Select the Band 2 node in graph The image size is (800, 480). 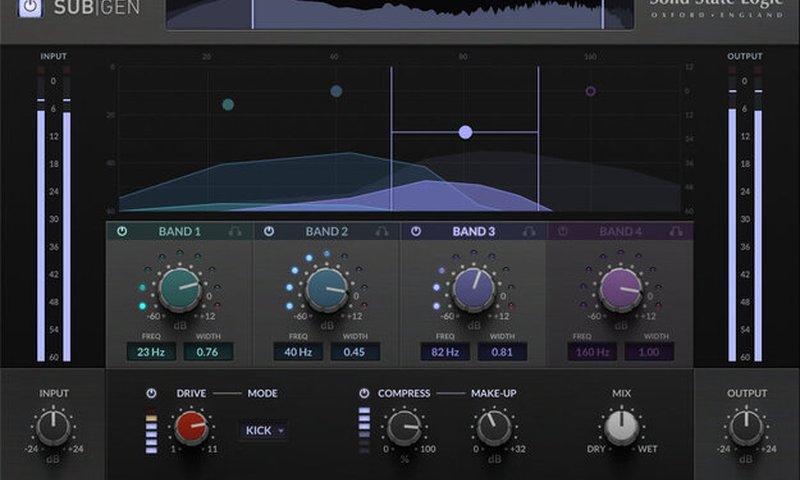click(x=336, y=91)
